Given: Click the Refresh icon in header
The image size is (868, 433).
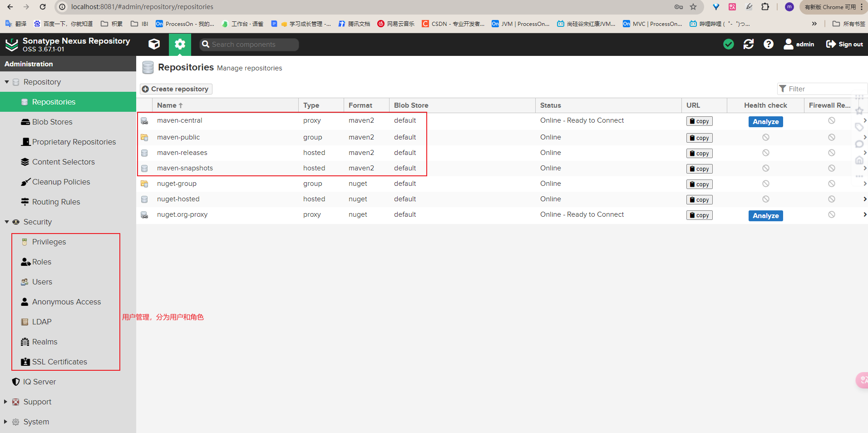Looking at the screenshot, I should coord(748,44).
